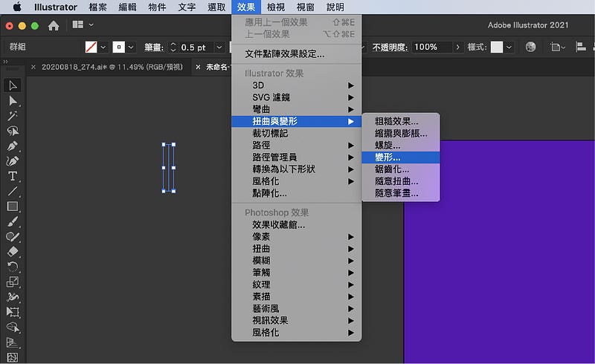Screen dimensions: 595x364
Task: Pick the Paintbrush tool
Action: coord(13,221)
